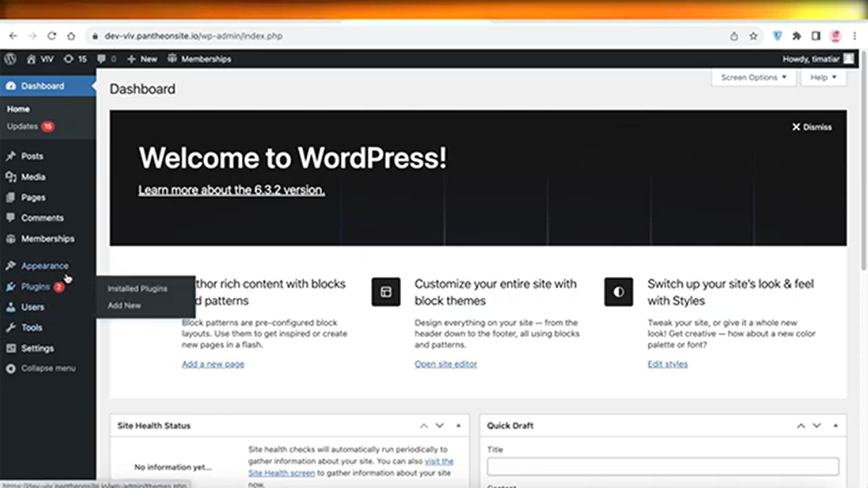Click the browser home icon
The width and height of the screenshot is (868, 488).
click(71, 36)
